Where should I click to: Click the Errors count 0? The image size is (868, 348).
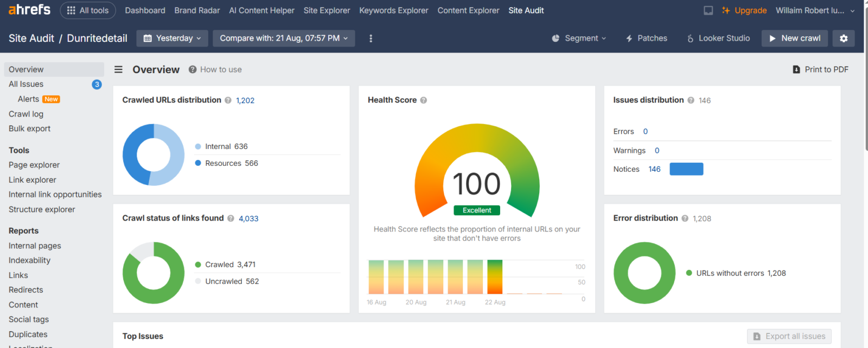(646, 131)
